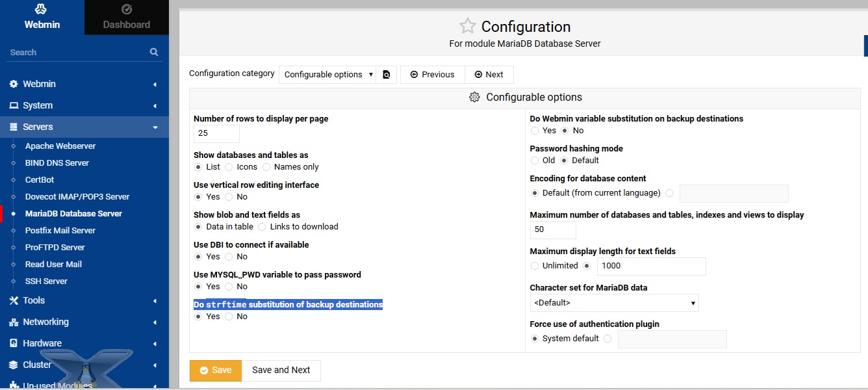
Task: Select MariaDB Database Server in sidebar
Action: click(73, 213)
